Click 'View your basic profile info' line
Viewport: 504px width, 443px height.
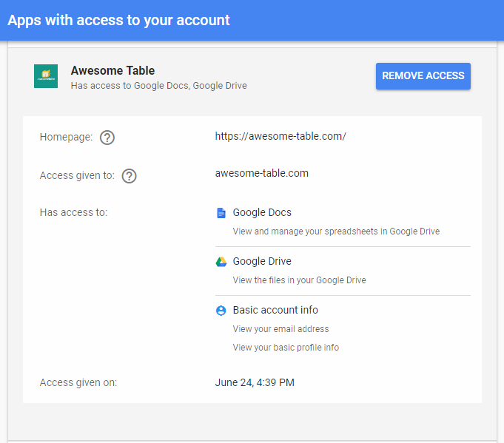286,348
